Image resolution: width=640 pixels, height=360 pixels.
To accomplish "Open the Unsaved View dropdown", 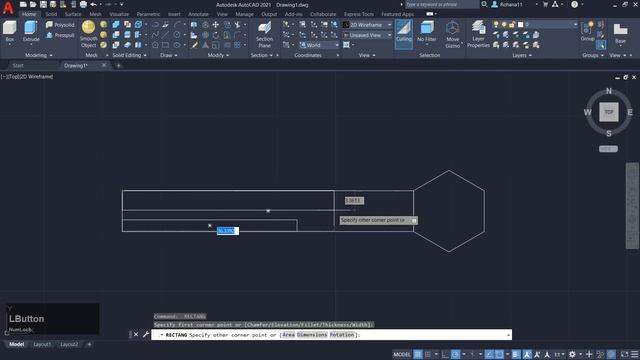I will (x=367, y=35).
